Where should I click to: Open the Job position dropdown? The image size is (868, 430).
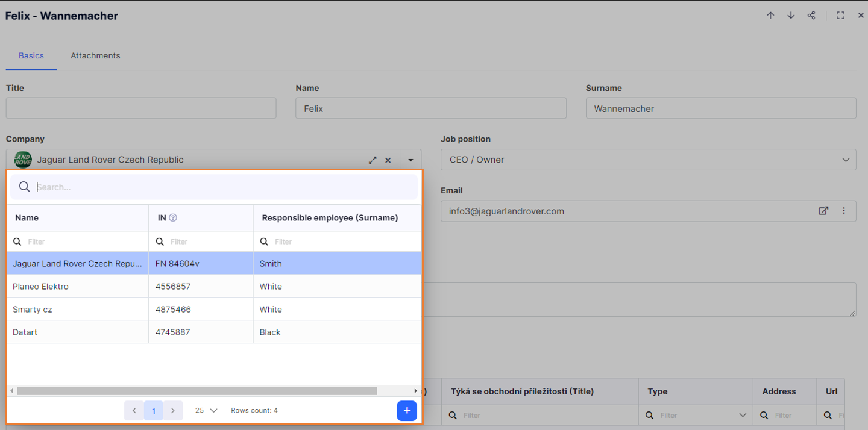coord(648,160)
